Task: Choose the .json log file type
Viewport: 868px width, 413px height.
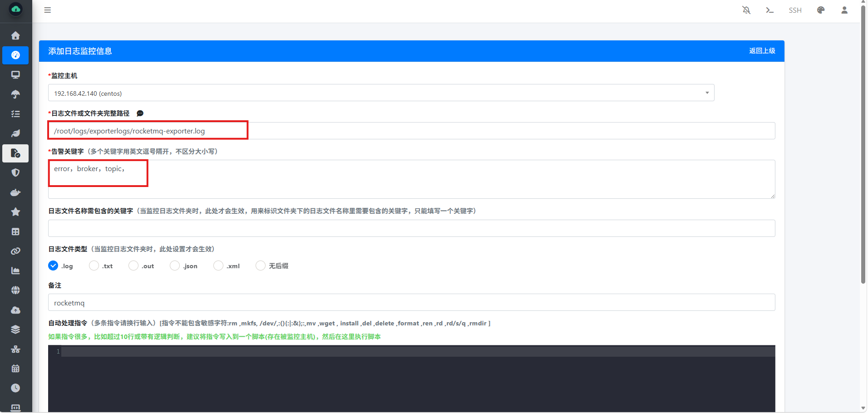Action: click(x=174, y=265)
